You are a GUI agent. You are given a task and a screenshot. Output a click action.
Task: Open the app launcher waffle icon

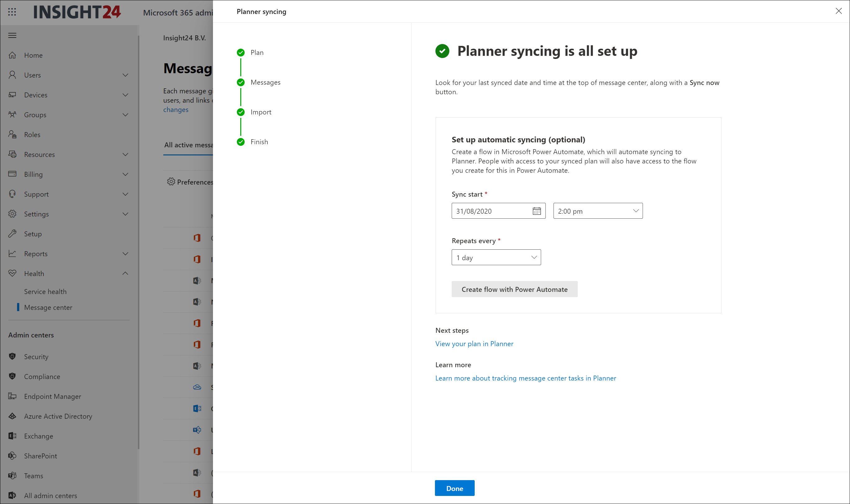tap(12, 12)
